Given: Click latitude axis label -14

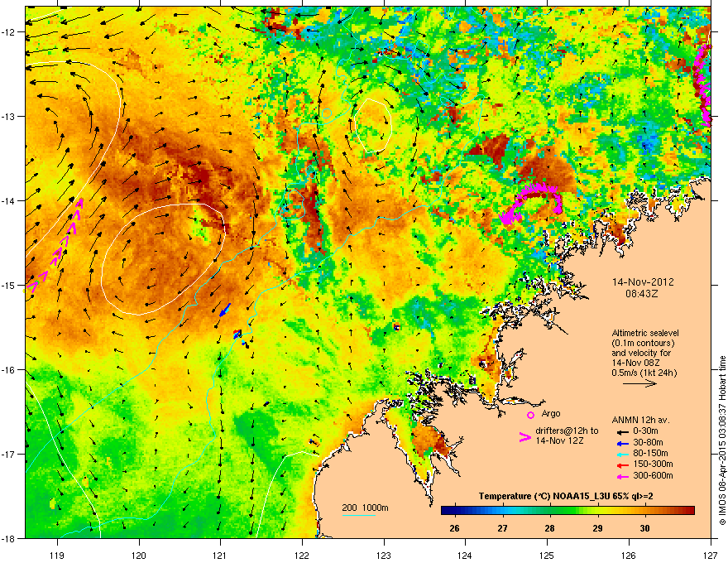Looking at the screenshot, I should tap(9, 200).
